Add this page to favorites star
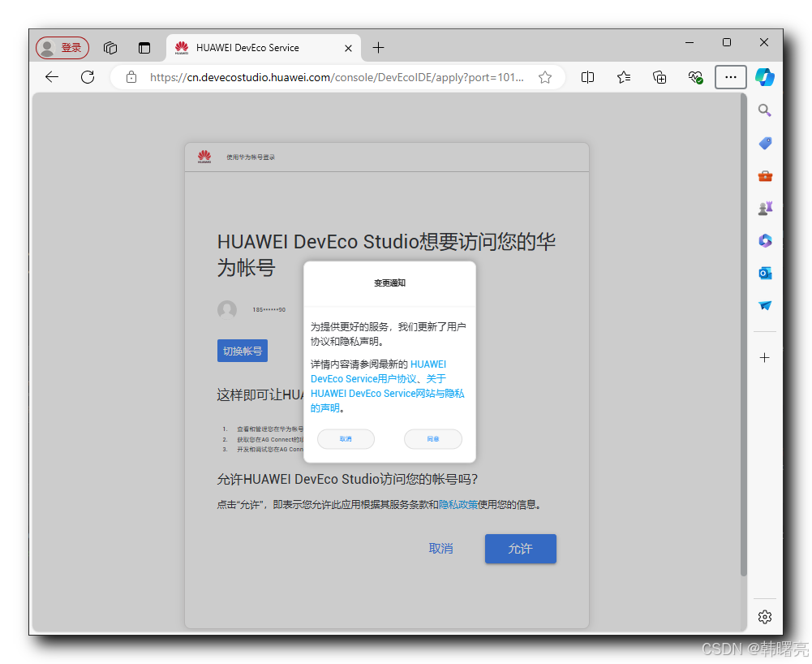The height and width of the screenshot is (664, 812). pos(545,78)
